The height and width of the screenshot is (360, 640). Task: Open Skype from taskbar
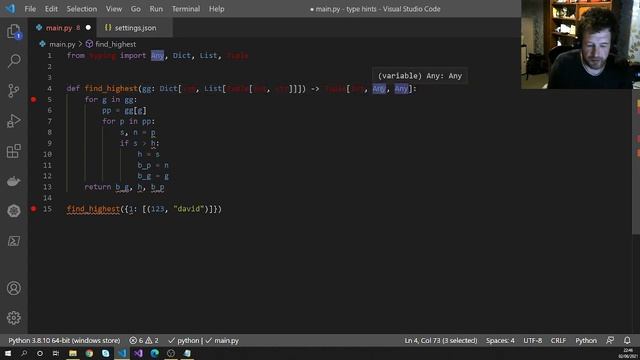click(106, 353)
